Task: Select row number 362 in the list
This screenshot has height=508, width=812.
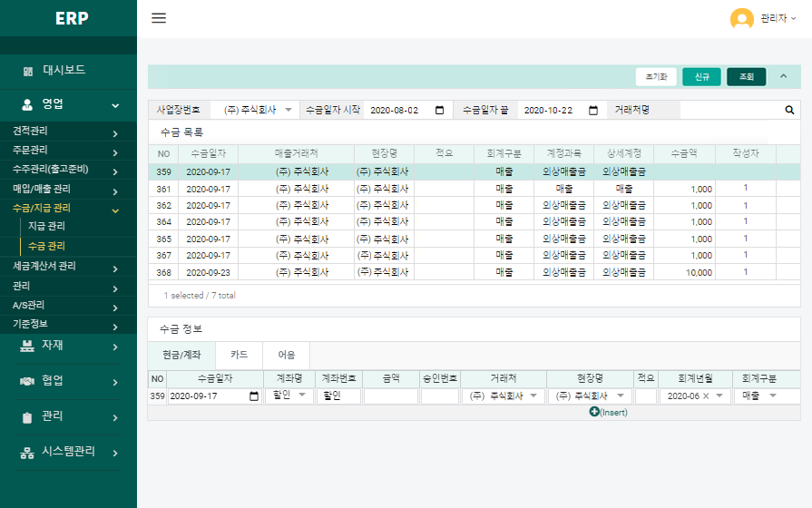Action: pyautogui.click(x=474, y=206)
